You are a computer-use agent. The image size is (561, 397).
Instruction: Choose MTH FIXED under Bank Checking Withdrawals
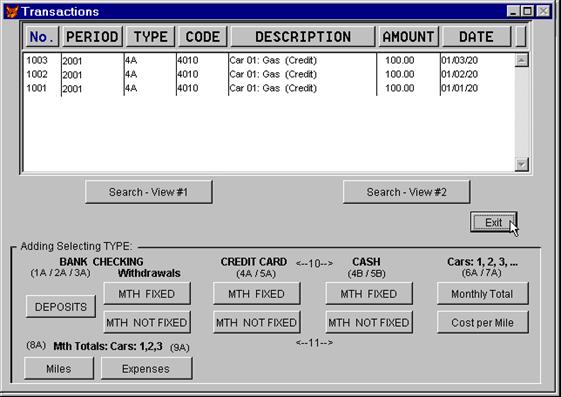pyautogui.click(x=147, y=294)
